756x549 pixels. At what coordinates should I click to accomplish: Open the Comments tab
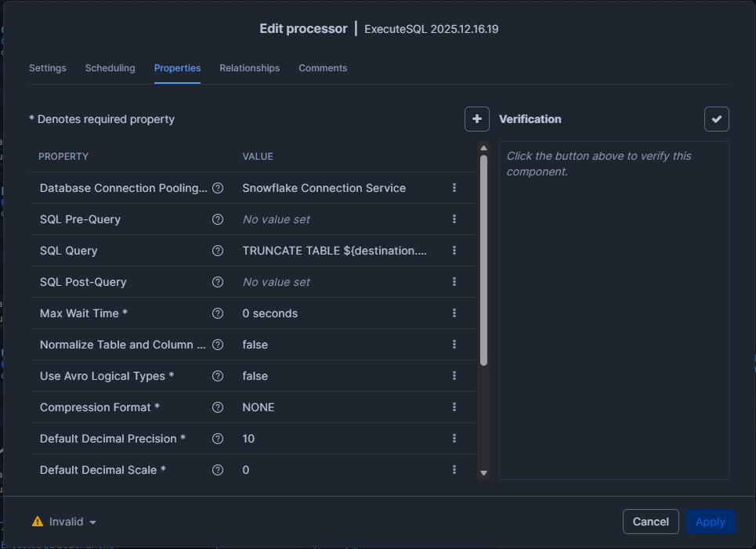pyautogui.click(x=323, y=68)
